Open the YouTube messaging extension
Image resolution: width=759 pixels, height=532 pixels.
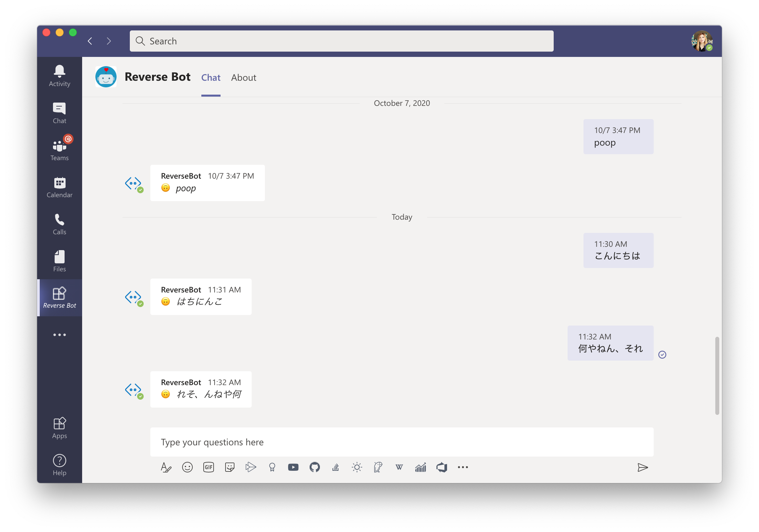click(x=293, y=467)
